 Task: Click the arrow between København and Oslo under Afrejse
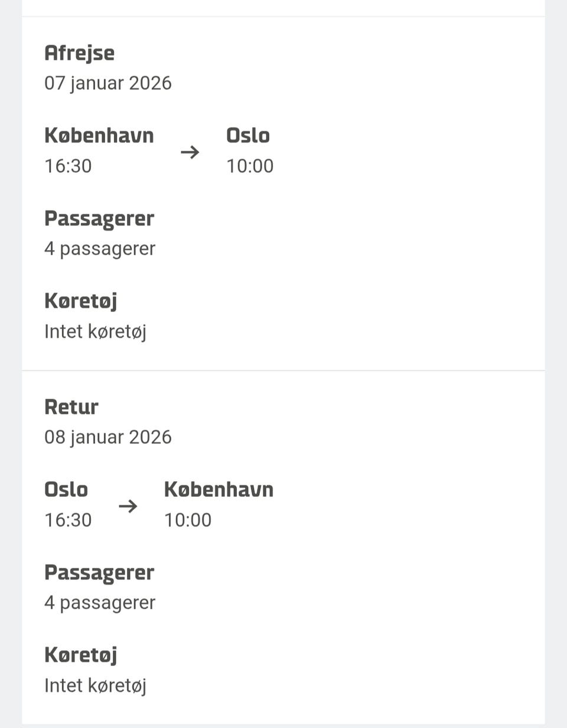coord(190,152)
